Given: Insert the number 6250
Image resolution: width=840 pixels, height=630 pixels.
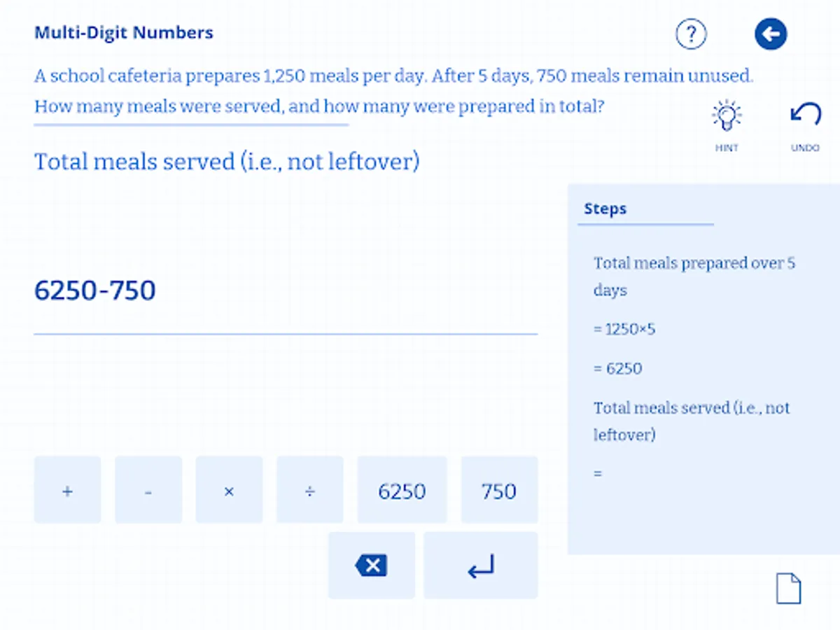Looking at the screenshot, I should [402, 490].
